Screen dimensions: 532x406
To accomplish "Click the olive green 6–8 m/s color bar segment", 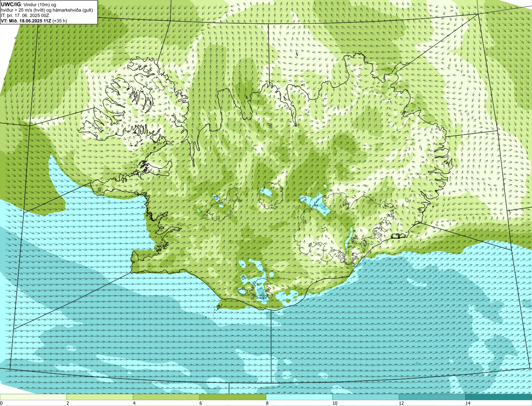I will [233, 397].
